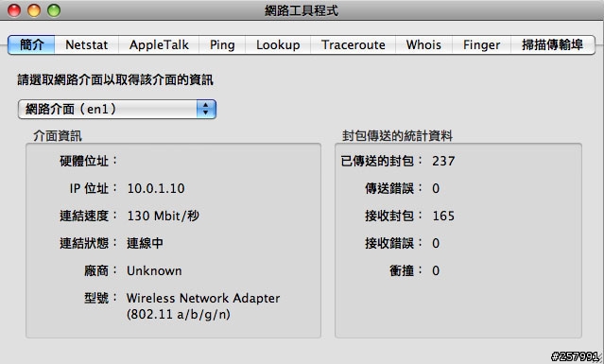The image size is (604, 364).
Task: Click the 硬體位址 label
Action: pyautogui.click(x=88, y=161)
